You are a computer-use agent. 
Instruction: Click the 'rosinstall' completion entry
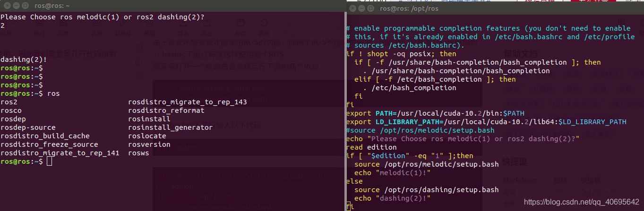click(x=149, y=119)
